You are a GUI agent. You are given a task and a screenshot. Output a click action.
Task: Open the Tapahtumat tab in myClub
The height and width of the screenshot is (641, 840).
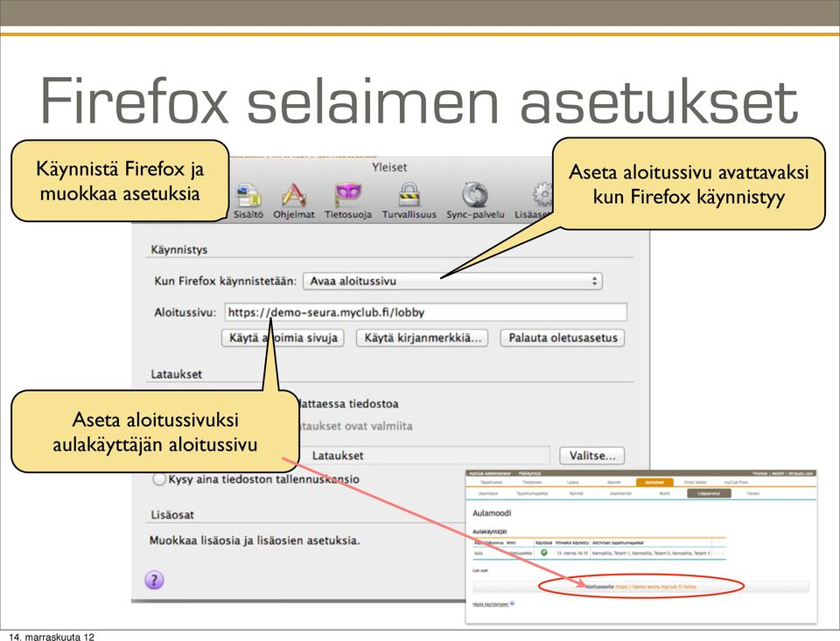click(491, 482)
